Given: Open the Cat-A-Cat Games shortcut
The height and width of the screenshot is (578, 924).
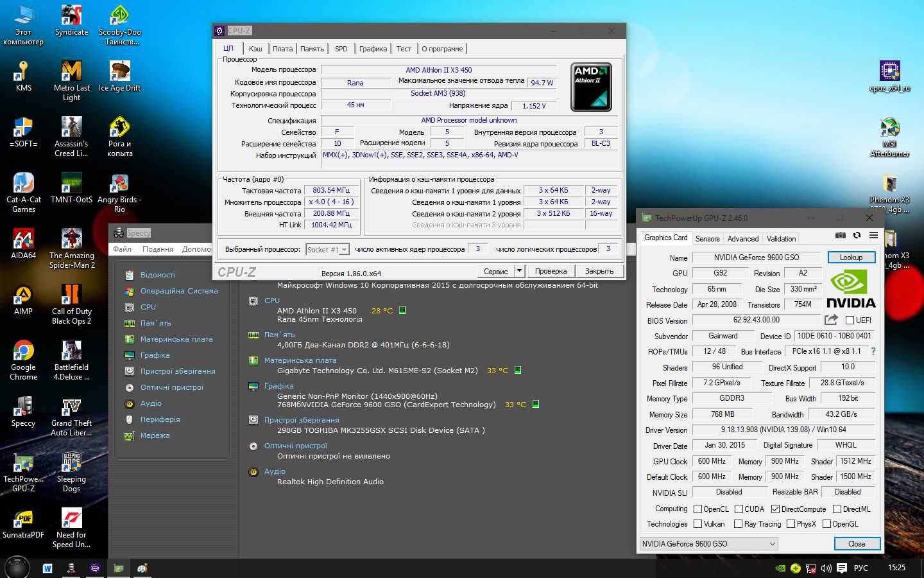Looking at the screenshot, I should point(23,193).
